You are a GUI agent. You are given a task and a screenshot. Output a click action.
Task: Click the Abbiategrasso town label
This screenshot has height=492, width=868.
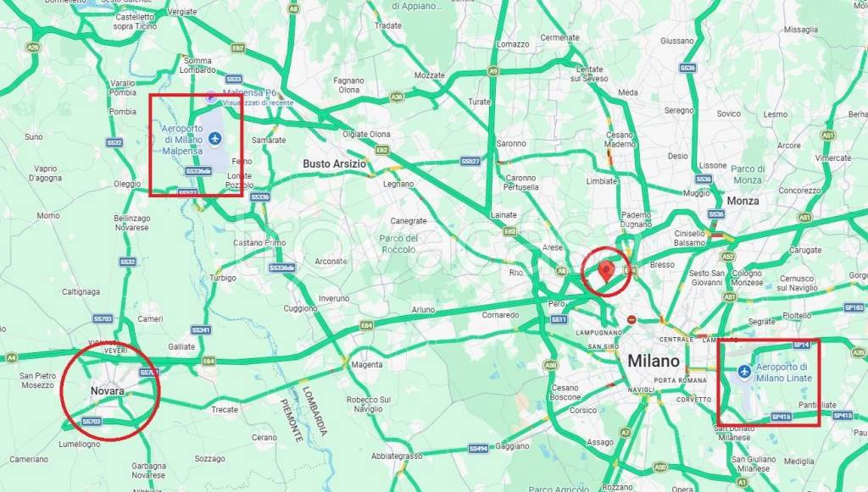397,456
